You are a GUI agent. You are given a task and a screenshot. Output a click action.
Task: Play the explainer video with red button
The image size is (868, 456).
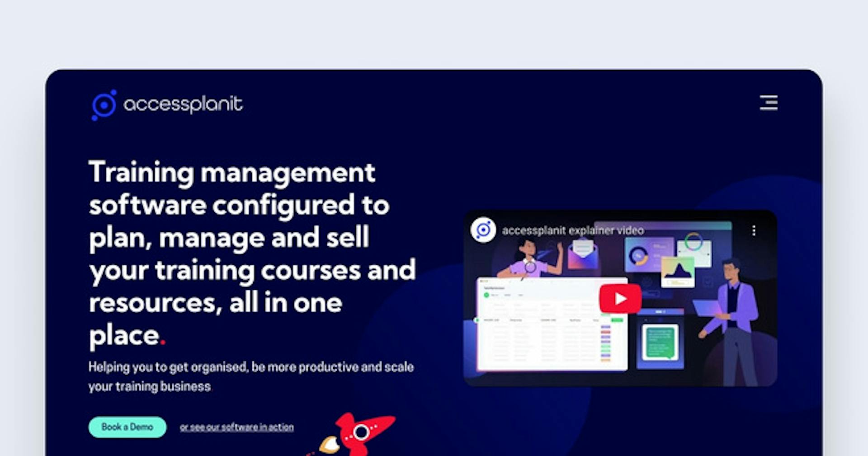point(620,299)
